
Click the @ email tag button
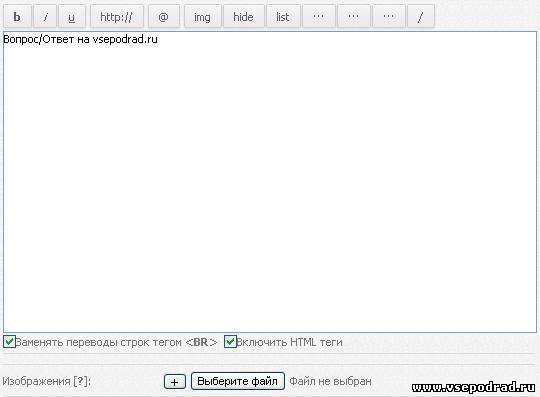click(164, 17)
